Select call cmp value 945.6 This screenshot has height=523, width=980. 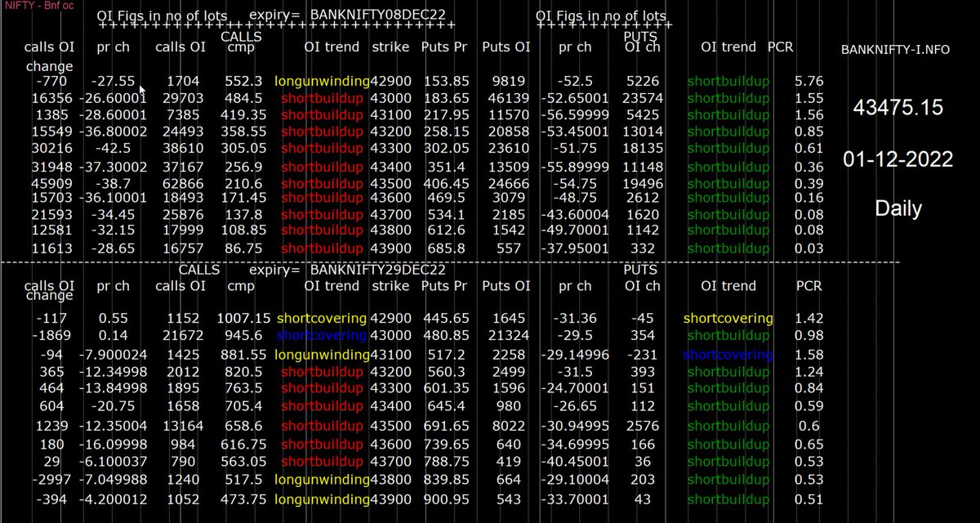click(245, 336)
